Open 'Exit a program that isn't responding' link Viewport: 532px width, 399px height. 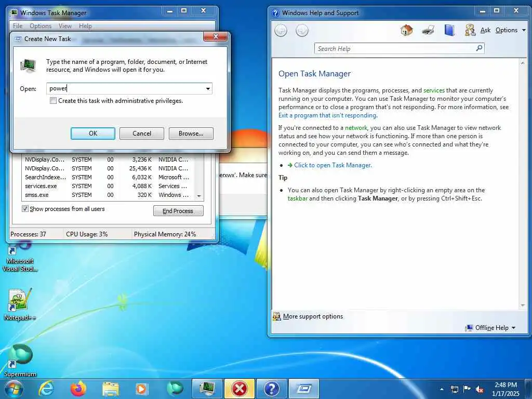tap(327, 115)
